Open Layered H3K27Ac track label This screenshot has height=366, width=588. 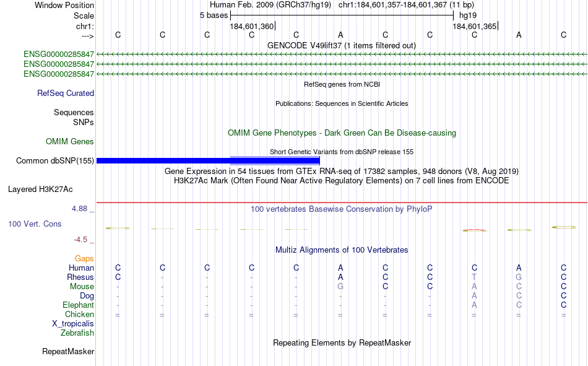40,190
